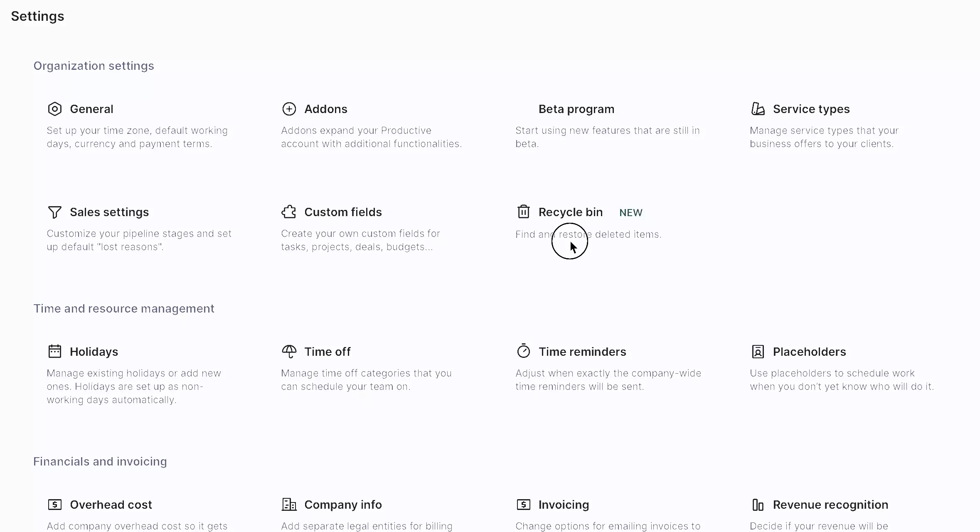Click 'Addons expand your Productive' description
This screenshot has width=980, height=532.
tap(371, 137)
